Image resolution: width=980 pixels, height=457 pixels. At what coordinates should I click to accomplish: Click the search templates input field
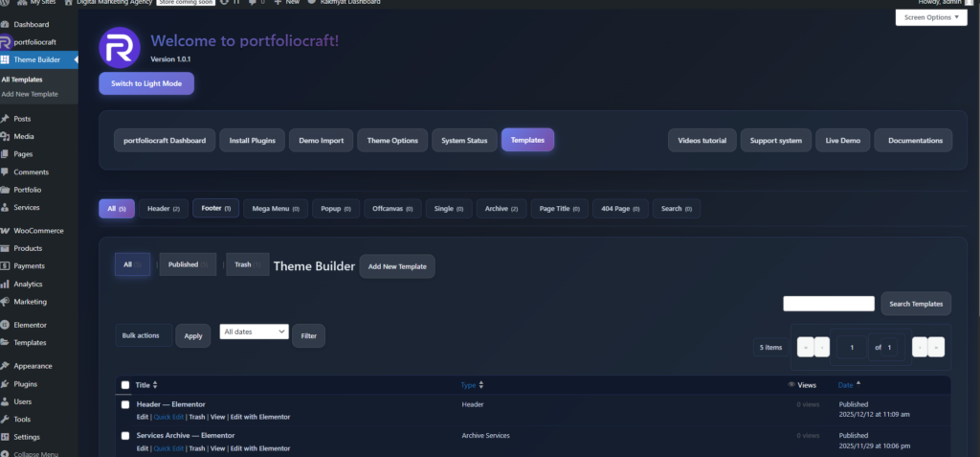tap(828, 304)
